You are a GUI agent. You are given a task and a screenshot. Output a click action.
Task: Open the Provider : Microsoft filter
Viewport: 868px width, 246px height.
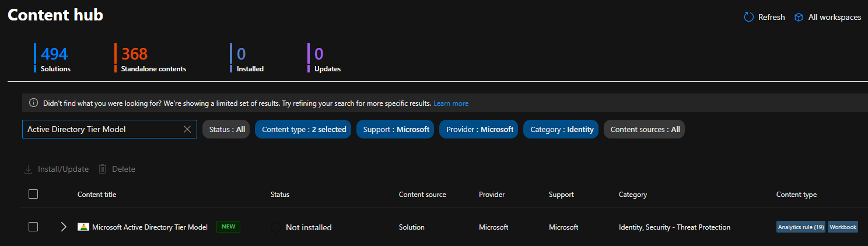[x=478, y=129]
